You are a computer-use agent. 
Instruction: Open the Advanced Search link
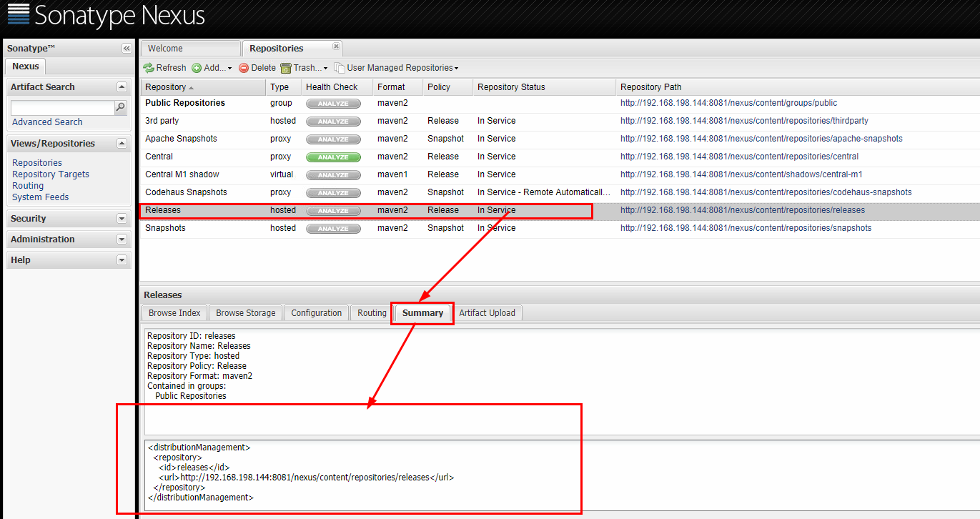(47, 122)
